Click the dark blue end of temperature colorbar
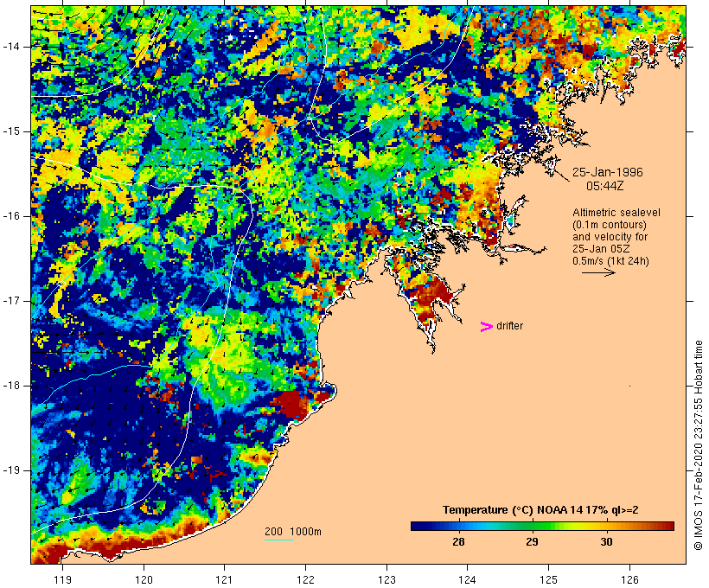The height and width of the screenshot is (588, 709). pyautogui.click(x=418, y=526)
